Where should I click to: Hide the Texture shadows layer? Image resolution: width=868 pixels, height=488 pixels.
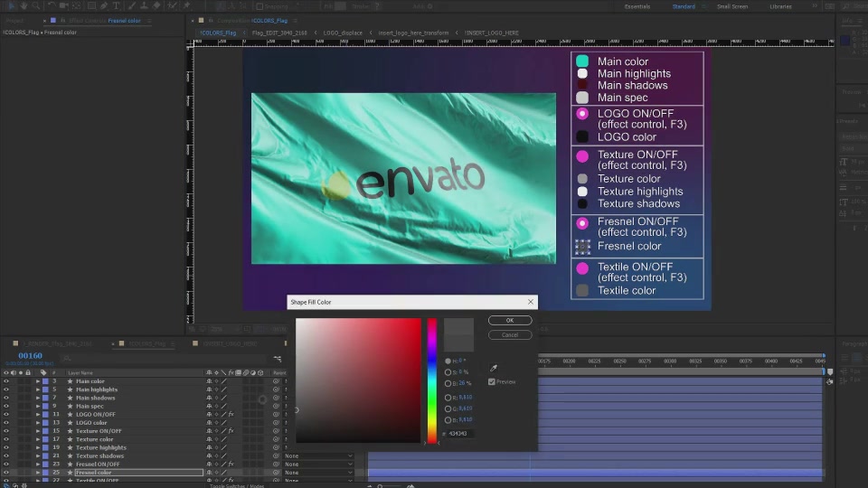6,455
